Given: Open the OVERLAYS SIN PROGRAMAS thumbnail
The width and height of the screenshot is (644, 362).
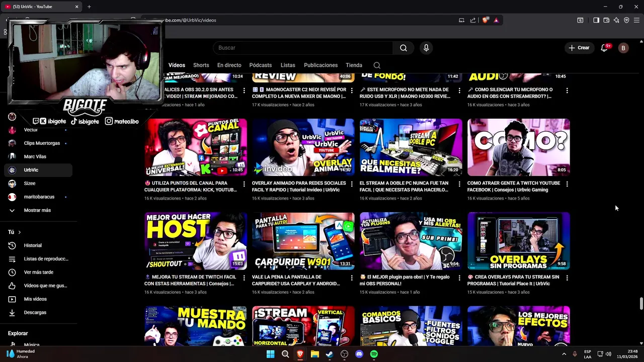Looking at the screenshot, I should (x=519, y=241).
